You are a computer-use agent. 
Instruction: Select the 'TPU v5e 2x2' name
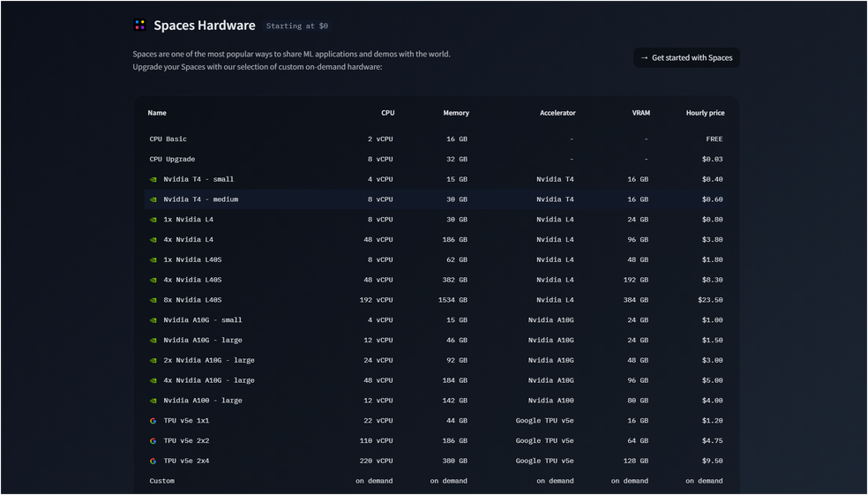tap(186, 441)
